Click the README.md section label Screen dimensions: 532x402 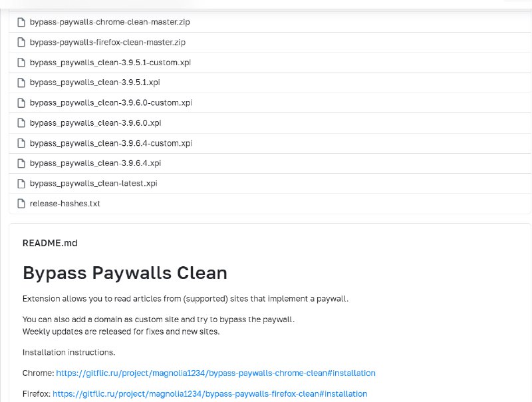[50, 243]
